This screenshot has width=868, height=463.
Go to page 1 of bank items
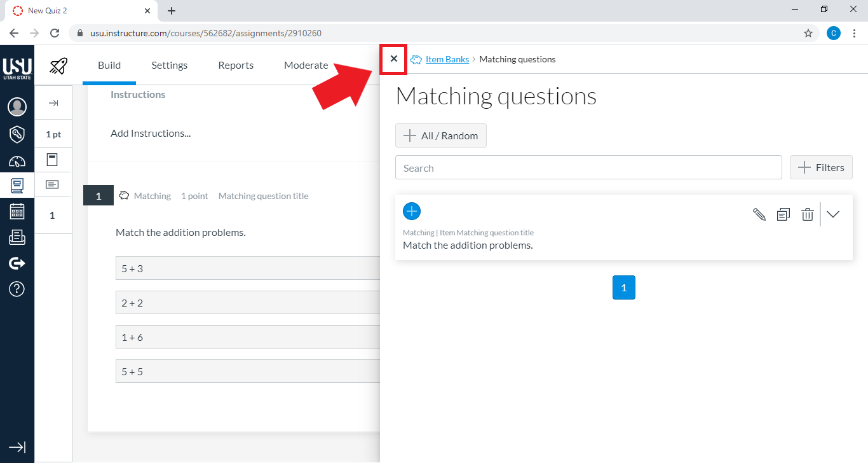623,287
